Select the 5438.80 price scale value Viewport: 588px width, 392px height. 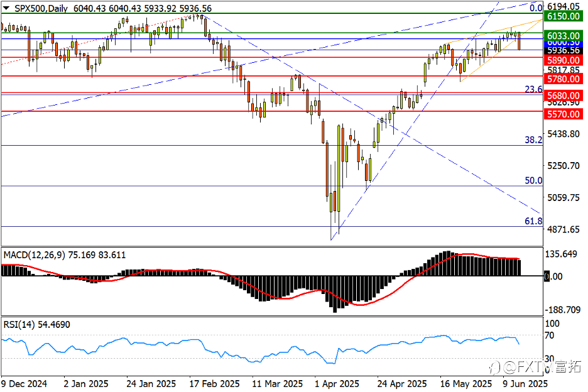[x=563, y=134]
